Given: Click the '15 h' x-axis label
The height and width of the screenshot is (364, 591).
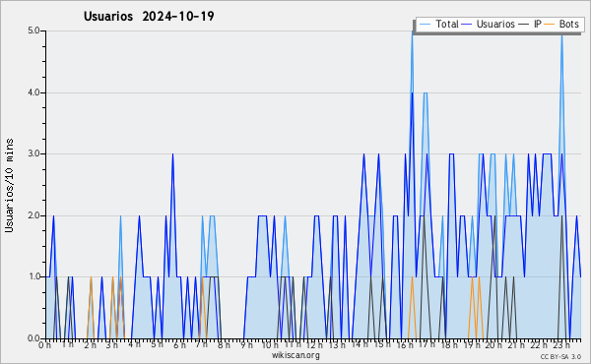Looking at the screenshot, I should click(x=382, y=344).
